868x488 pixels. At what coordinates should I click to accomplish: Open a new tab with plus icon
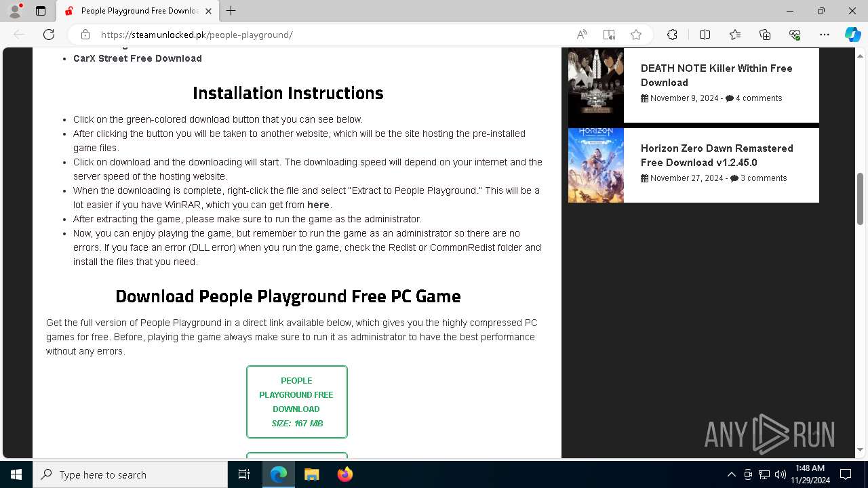coord(231,11)
